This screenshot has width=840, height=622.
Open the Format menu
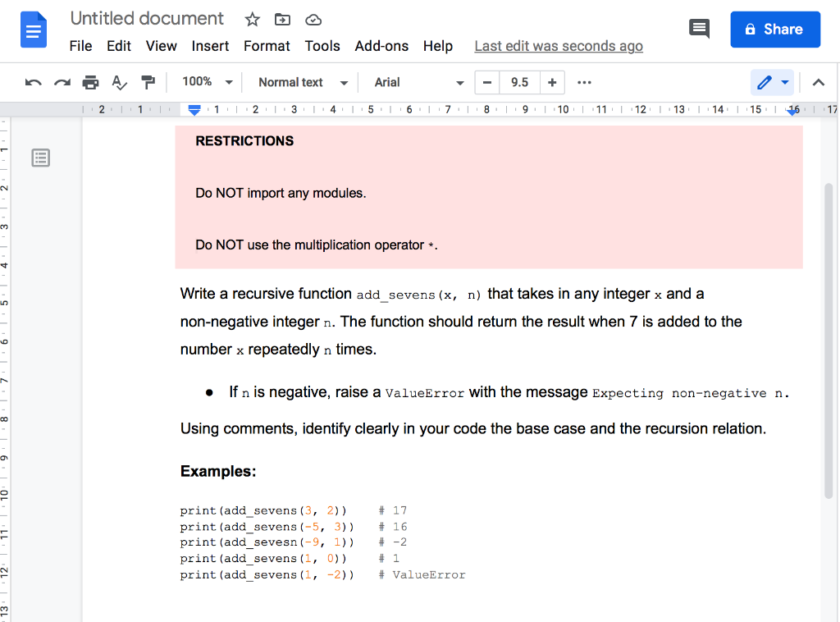(267, 46)
